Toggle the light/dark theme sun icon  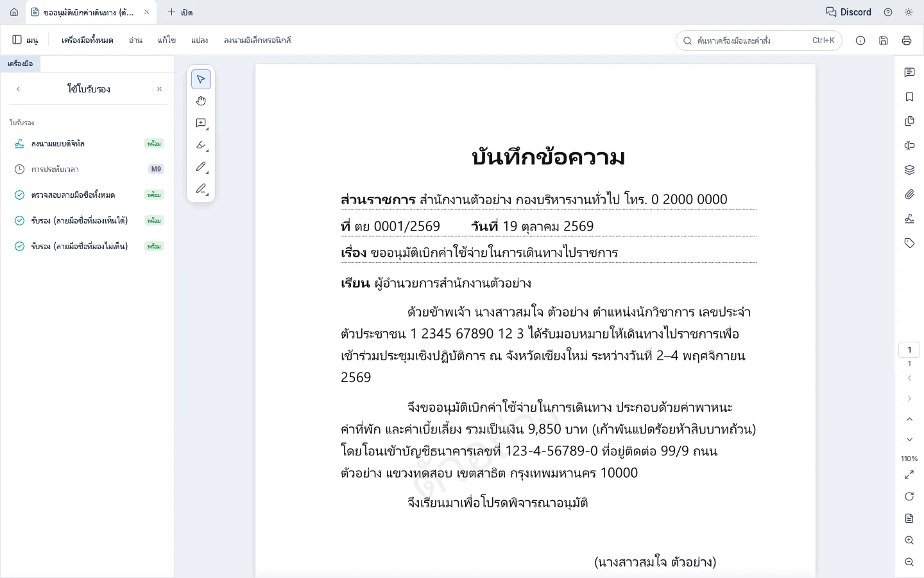click(x=909, y=12)
